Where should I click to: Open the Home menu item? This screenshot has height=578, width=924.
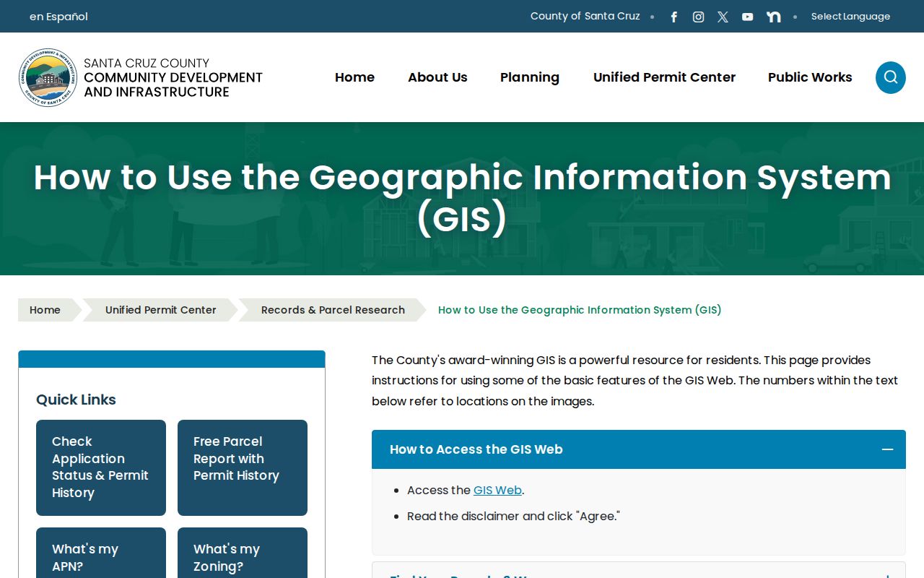pos(354,77)
